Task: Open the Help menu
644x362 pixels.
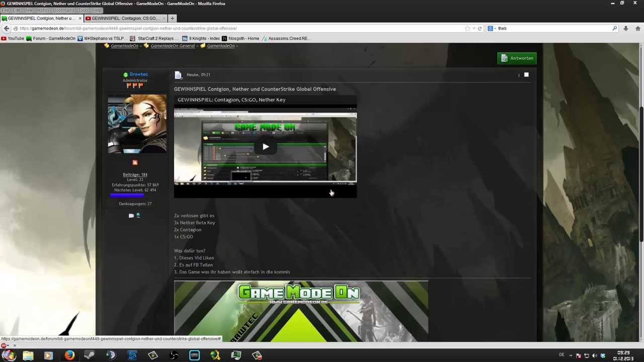Action: [97, 10]
